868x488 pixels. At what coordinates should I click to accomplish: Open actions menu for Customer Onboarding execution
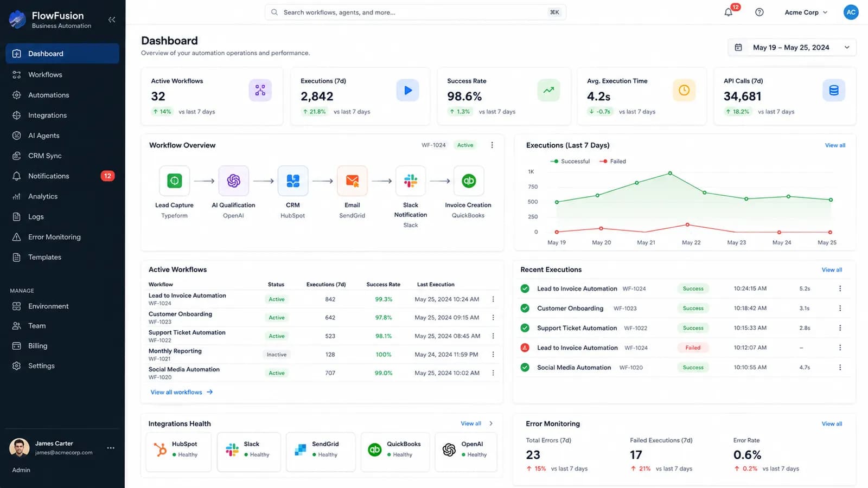pyautogui.click(x=840, y=308)
